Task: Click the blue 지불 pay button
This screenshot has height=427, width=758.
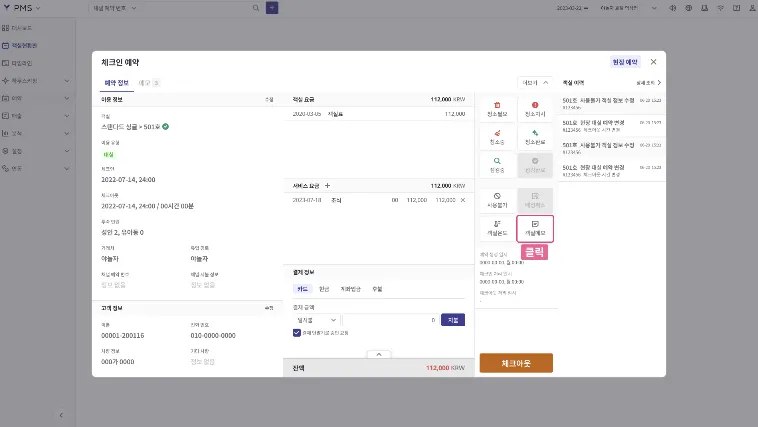Action: (x=453, y=320)
